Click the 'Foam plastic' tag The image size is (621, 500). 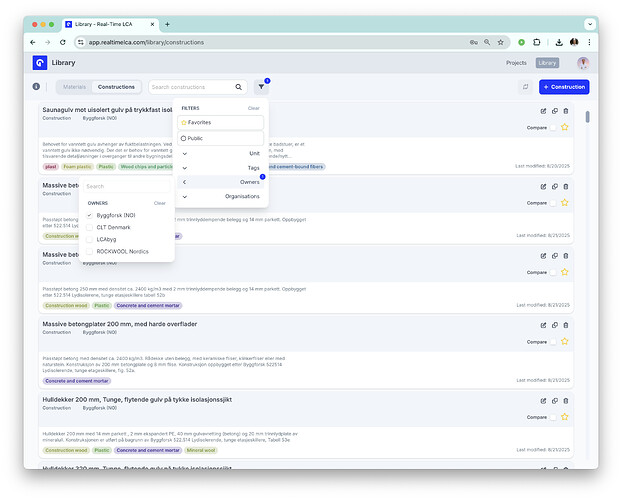pos(78,167)
